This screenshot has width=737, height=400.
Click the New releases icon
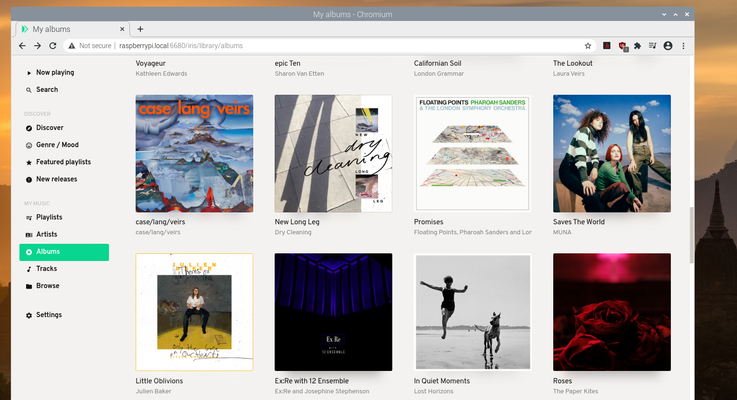click(x=29, y=179)
